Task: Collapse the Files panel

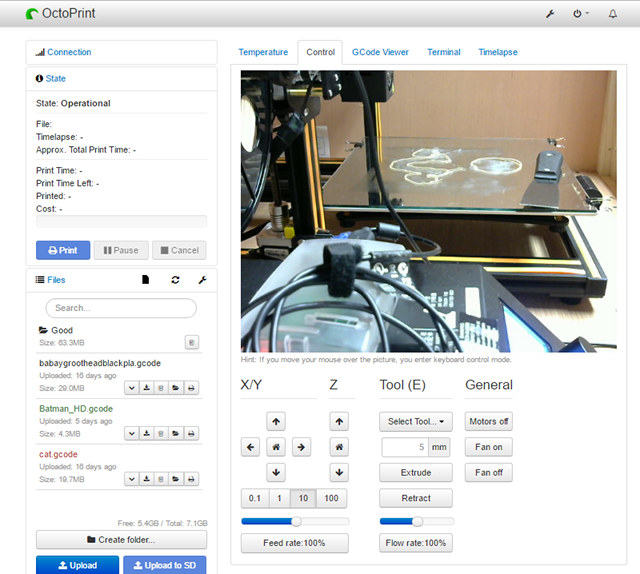Action: point(56,280)
